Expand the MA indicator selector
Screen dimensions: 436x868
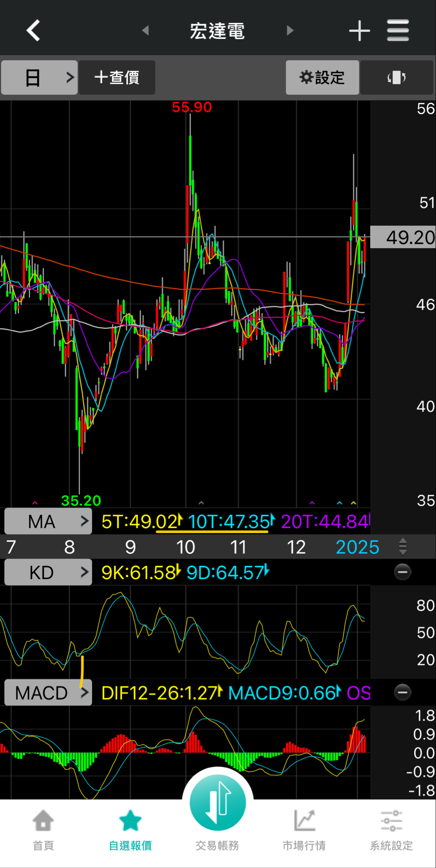[48, 521]
